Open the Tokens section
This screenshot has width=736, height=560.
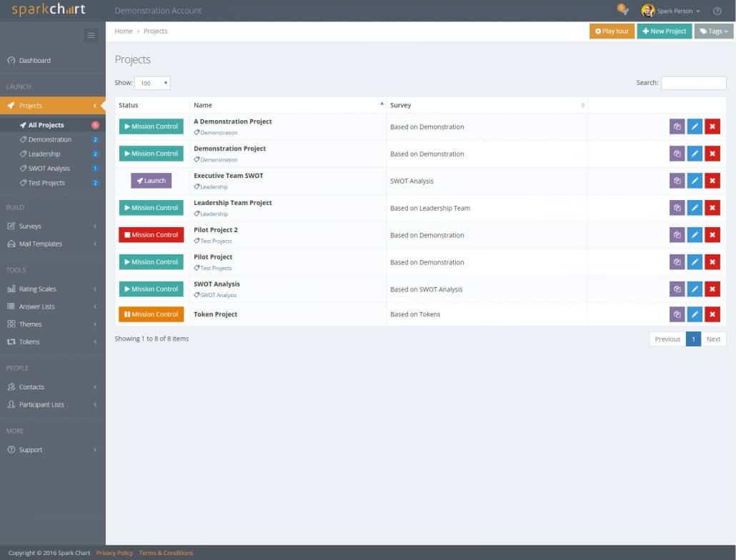coord(29,341)
